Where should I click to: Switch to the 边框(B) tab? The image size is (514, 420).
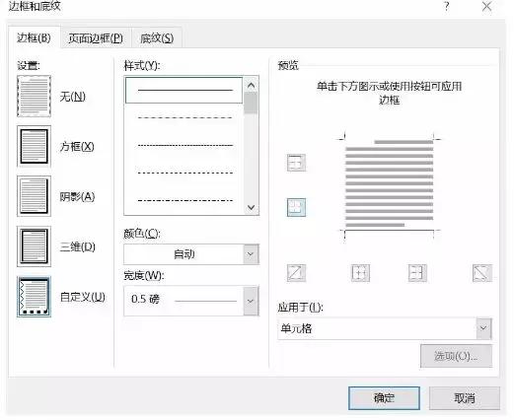(x=34, y=37)
